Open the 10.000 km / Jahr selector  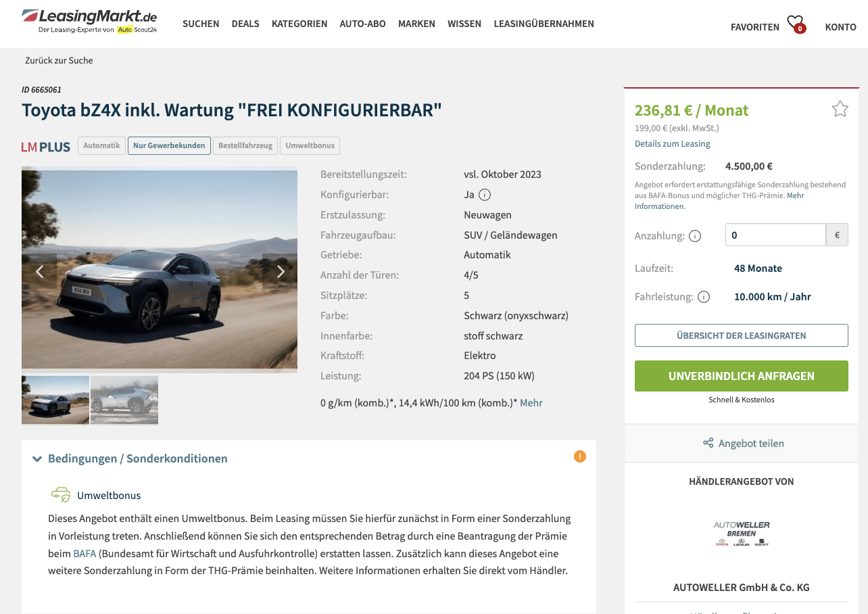pyautogui.click(x=772, y=297)
